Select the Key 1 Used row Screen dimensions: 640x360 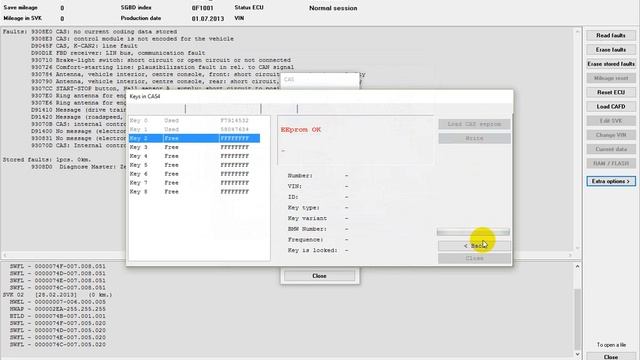(194, 129)
